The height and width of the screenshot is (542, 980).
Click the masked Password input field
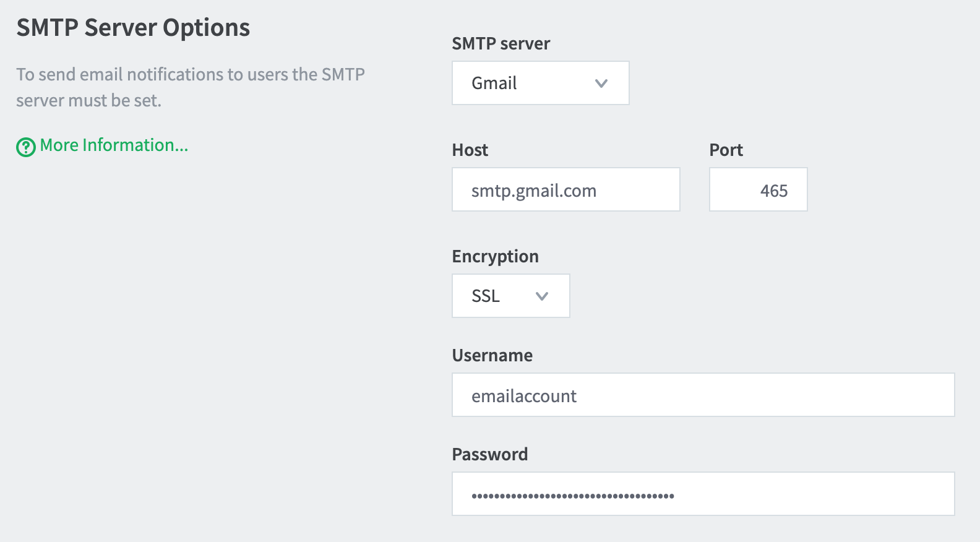click(703, 494)
